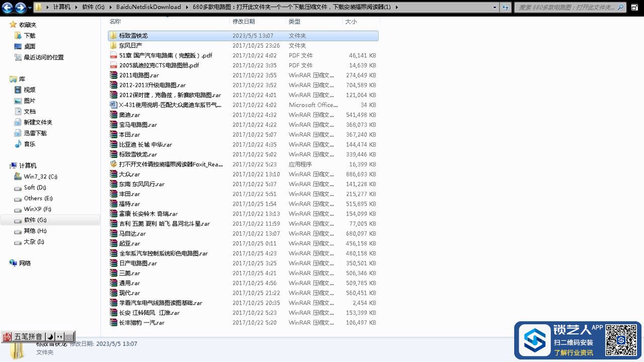Select the PDF icon of 51章 国产汽车电路集

tap(113, 55)
